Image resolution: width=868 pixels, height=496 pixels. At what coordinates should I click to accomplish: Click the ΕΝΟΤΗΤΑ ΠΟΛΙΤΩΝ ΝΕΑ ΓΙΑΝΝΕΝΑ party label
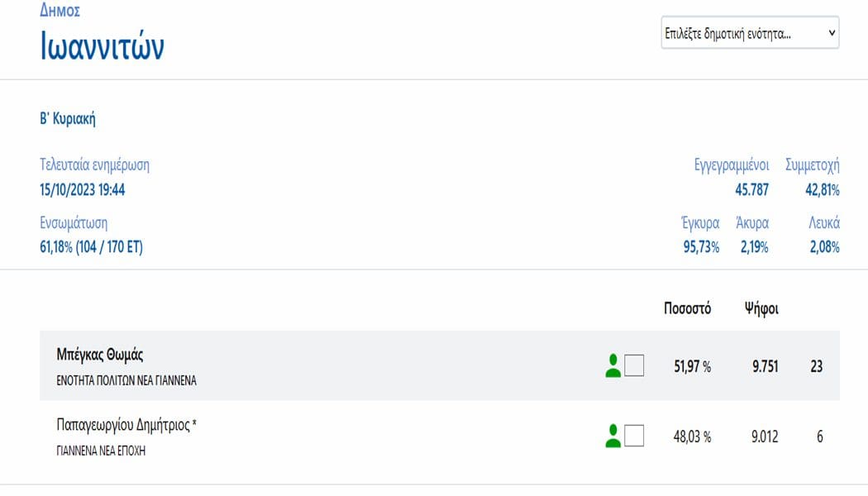tap(126, 381)
